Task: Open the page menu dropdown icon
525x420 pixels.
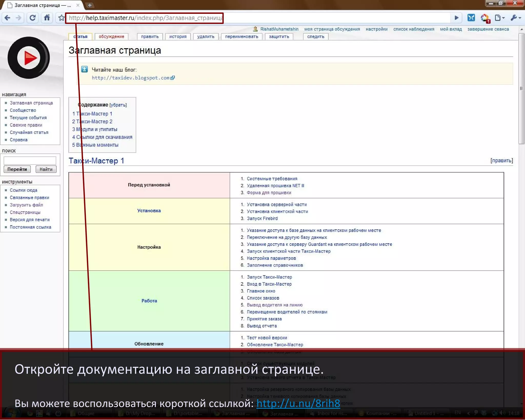Action: [499, 18]
